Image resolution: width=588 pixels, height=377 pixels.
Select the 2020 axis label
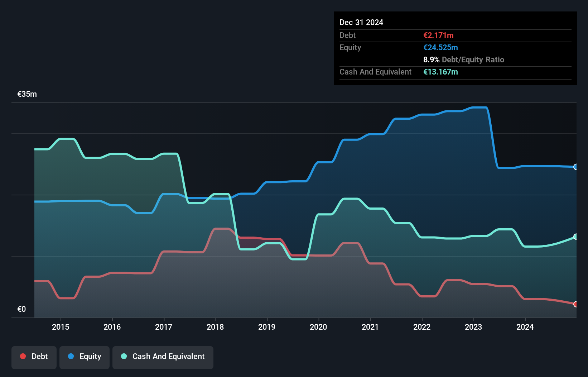[x=318, y=327]
